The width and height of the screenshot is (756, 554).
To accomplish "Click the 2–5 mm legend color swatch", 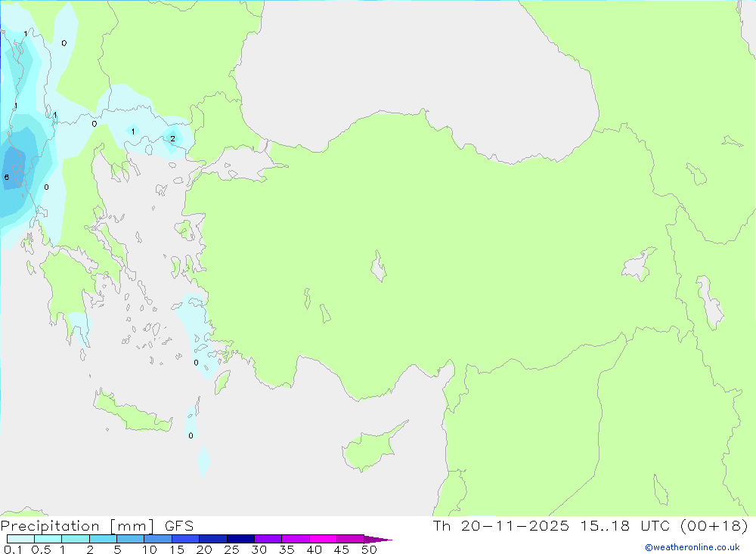I will tap(103, 539).
